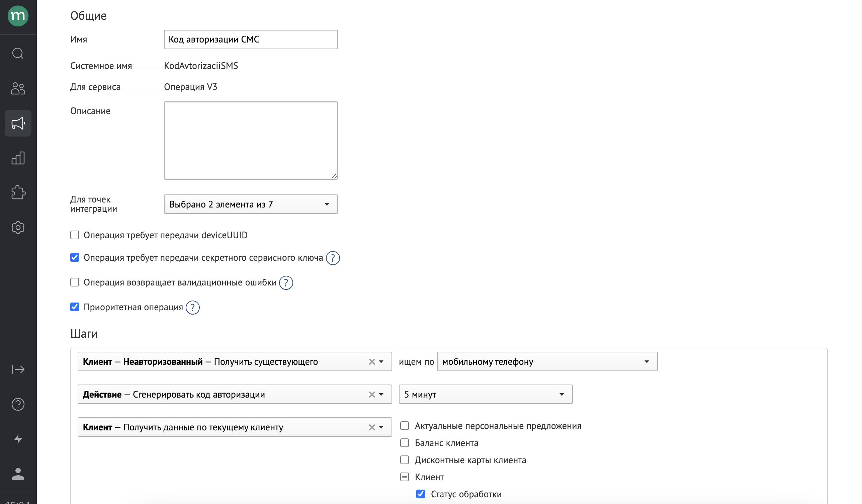Click the ищем по label text
Screen dimensions: 862x504
416,362
